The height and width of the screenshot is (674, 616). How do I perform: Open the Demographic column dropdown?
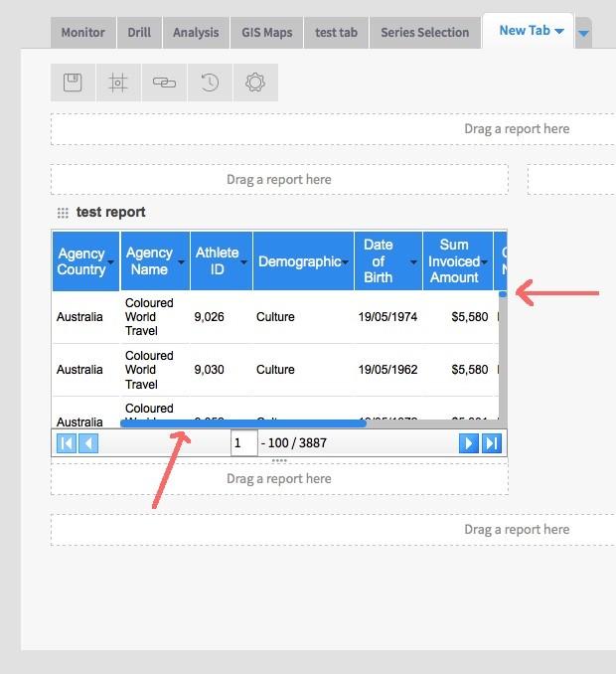(346, 262)
